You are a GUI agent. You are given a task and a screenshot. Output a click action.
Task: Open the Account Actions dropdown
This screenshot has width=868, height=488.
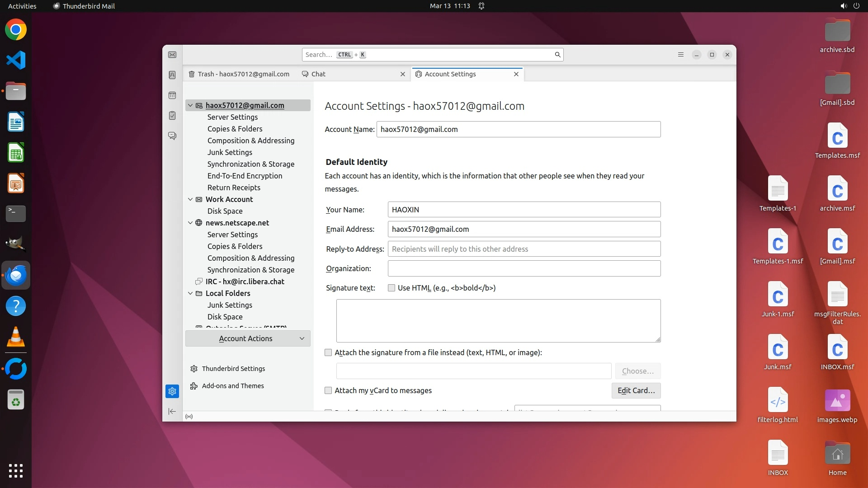pyautogui.click(x=248, y=338)
